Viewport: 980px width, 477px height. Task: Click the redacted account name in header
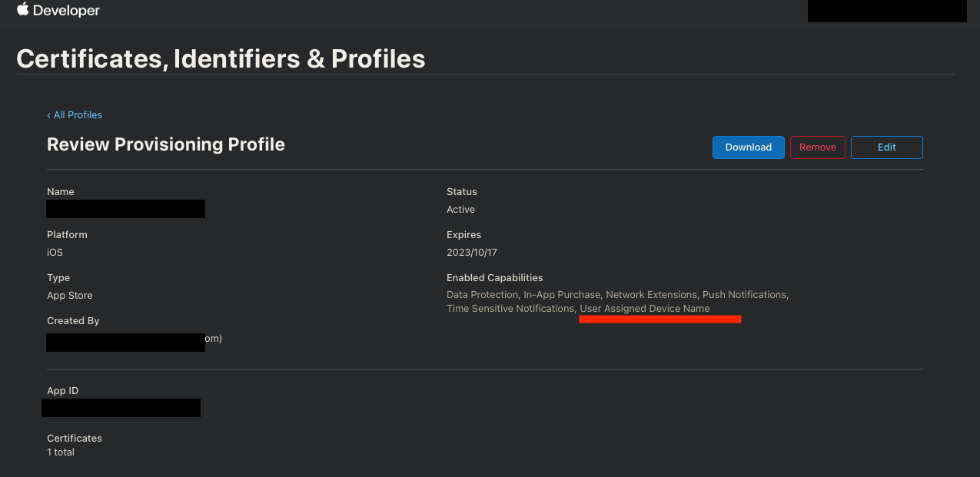click(x=886, y=11)
